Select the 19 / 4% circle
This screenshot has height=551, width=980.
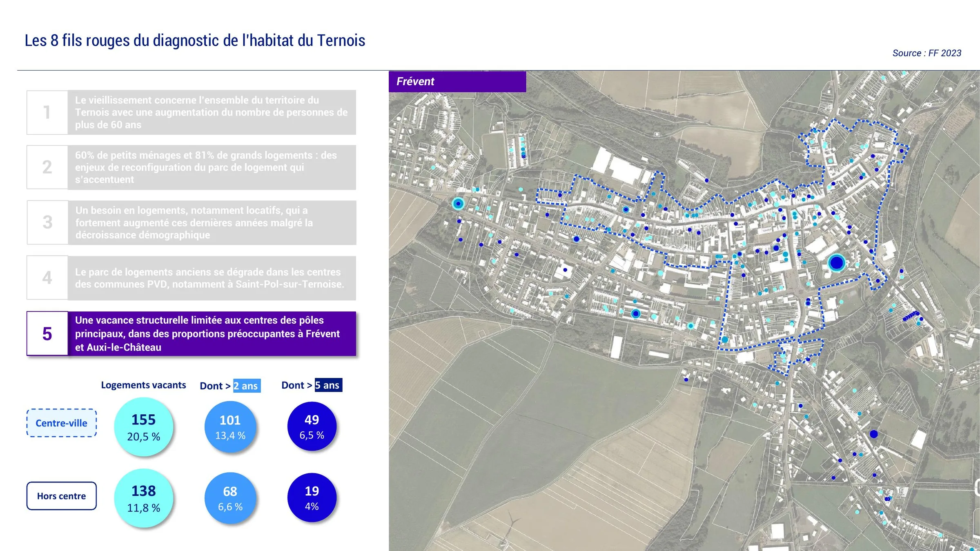pos(312,498)
